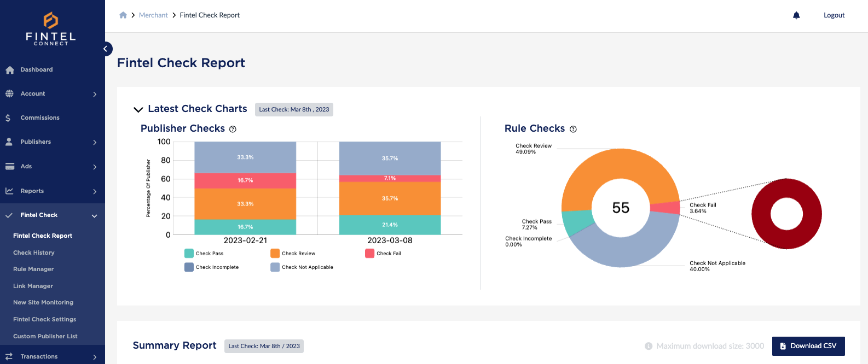Open New Site Monitoring
Viewport: 868px width, 364px height.
point(43,303)
